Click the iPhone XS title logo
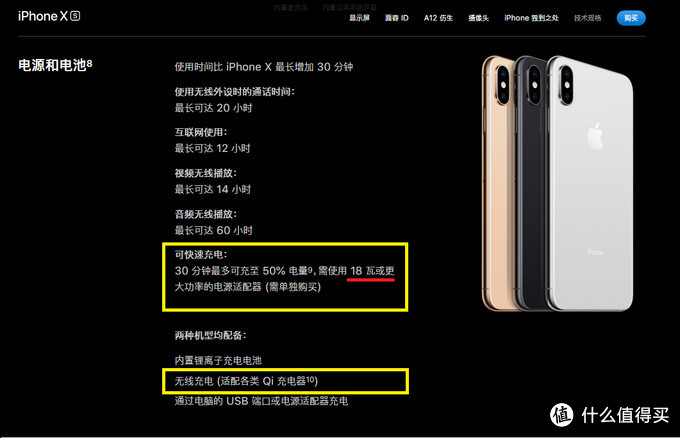Image resolution: width=680 pixels, height=438 pixels. pos(49,16)
